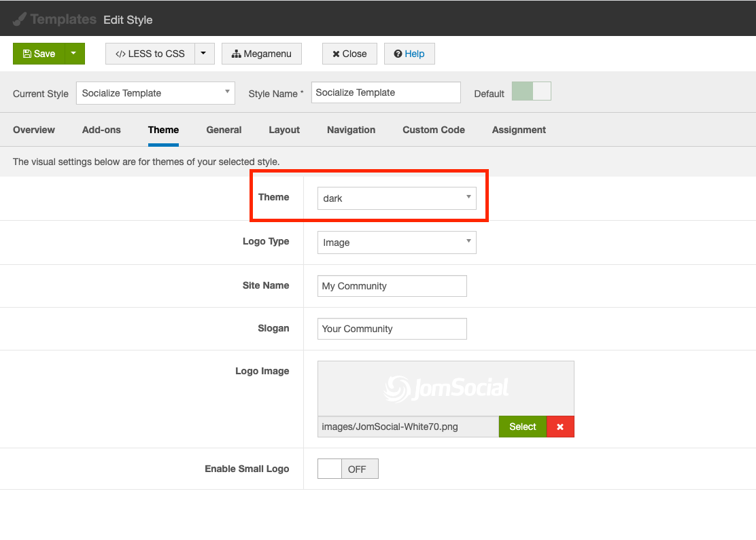Viewport: 756px width, 540px height.
Task: Click Select to choose logo image
Action: [x=522, y=427]
